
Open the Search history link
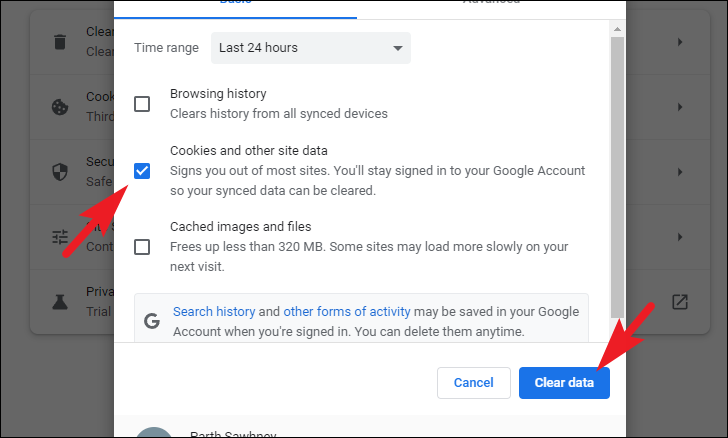pos(214,312)
